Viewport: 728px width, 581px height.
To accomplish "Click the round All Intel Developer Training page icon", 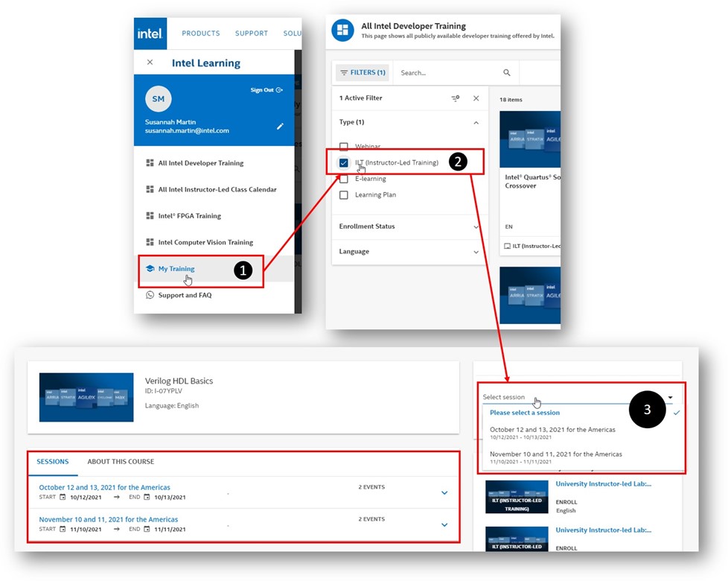I will pos(342,31).
